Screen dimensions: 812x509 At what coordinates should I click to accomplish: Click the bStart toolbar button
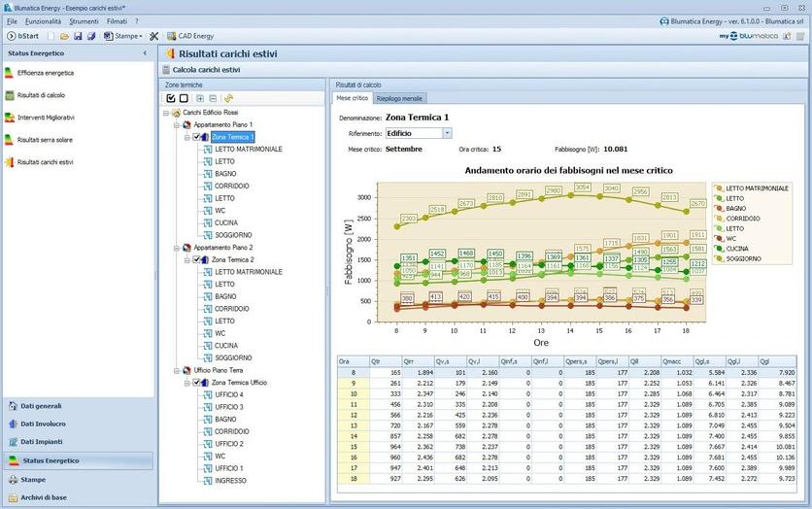pos(21,36)
